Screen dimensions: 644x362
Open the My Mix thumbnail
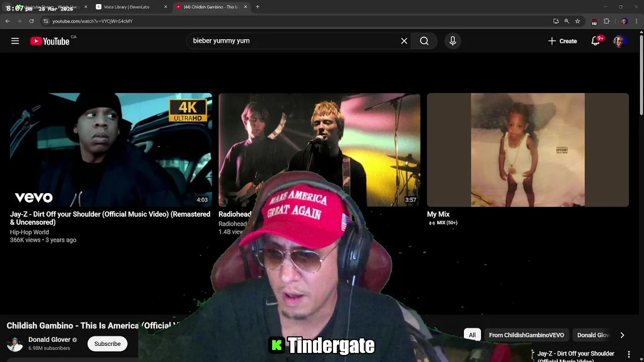pos(528,150)
